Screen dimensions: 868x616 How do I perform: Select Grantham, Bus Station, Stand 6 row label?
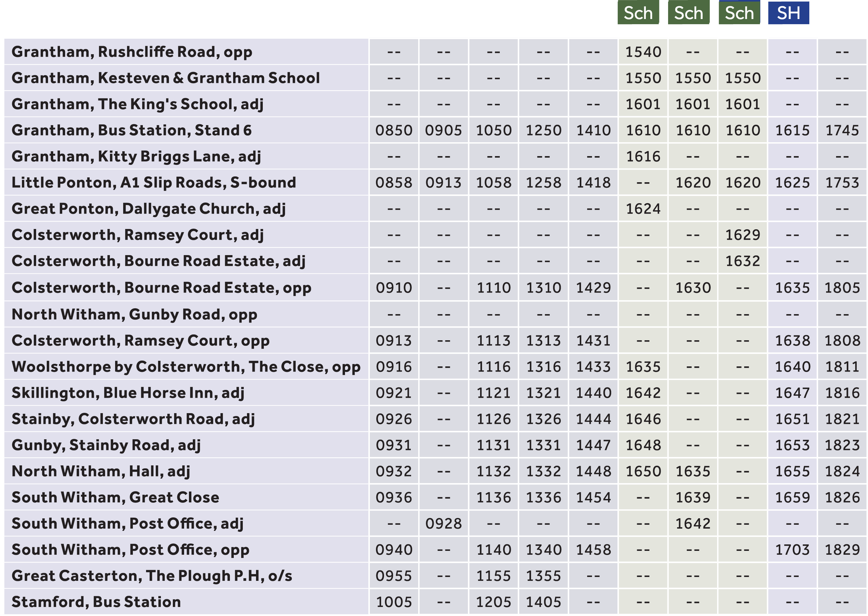(132, 130)
